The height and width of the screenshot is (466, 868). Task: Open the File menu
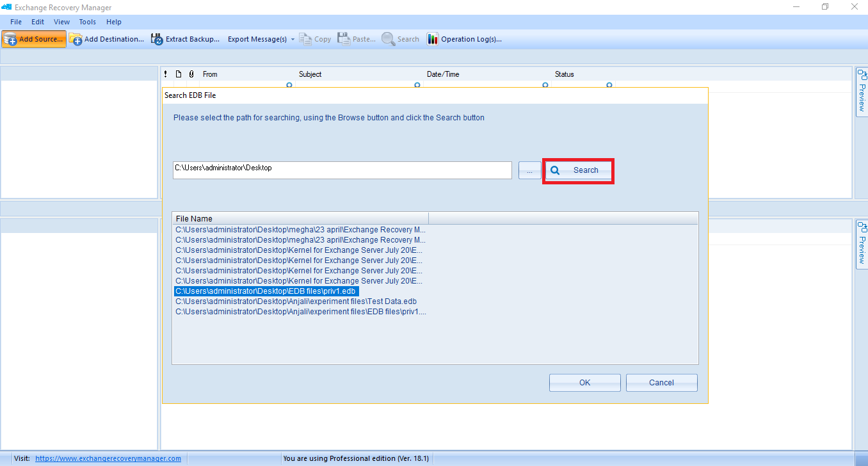[x=16, y=22]
